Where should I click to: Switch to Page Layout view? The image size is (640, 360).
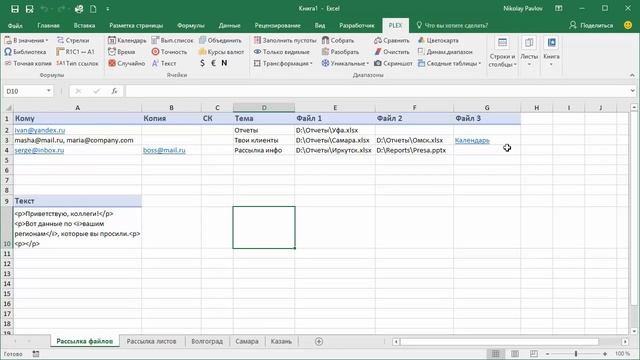pyautogui.click(x=515, y=353)
